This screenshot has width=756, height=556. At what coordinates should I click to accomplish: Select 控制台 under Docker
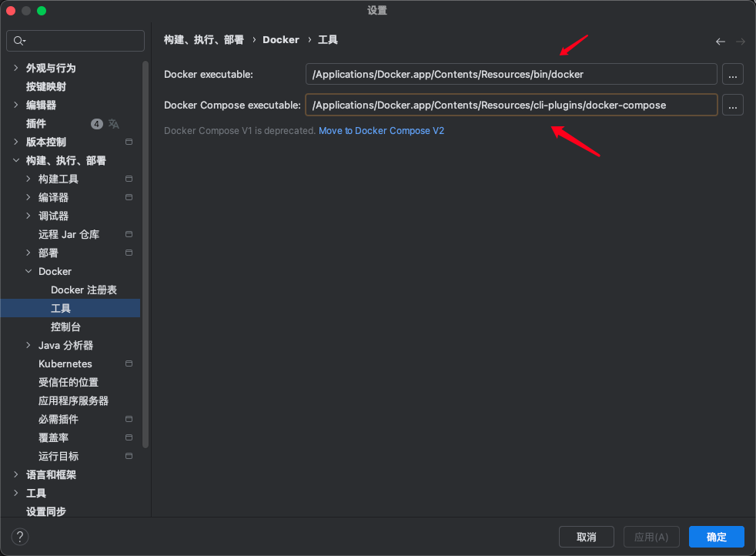pos(65,327)
